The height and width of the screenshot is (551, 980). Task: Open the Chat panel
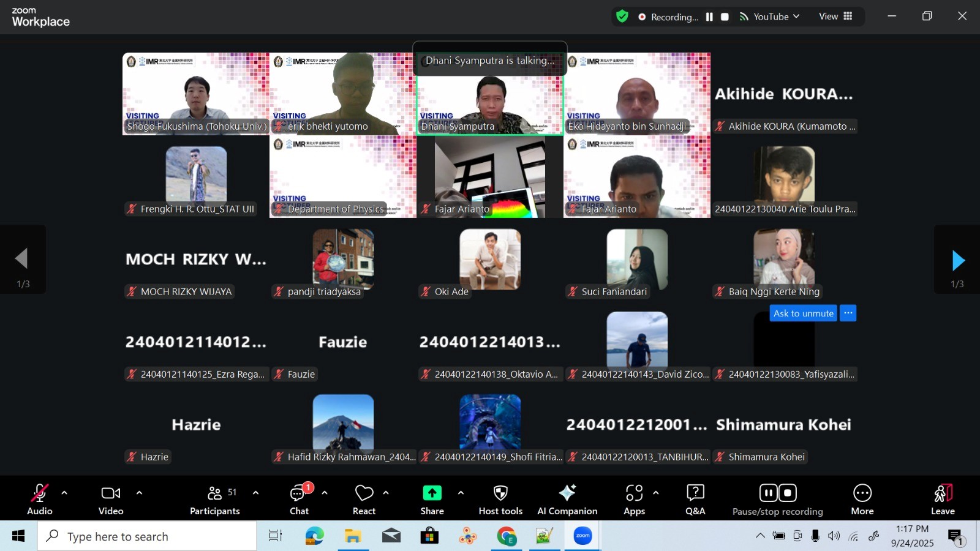pos(299,499)
